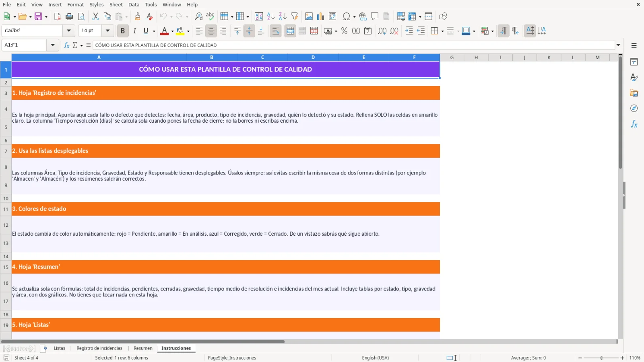The height and width of the screenshot is (362, 644).
Task: Click zoom in plus button
Action: (622, 358)
